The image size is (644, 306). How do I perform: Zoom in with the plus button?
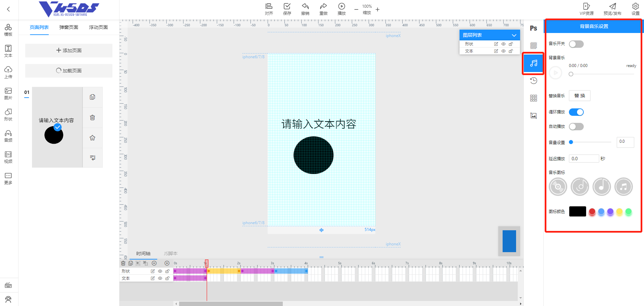click(x=378, y=9)
